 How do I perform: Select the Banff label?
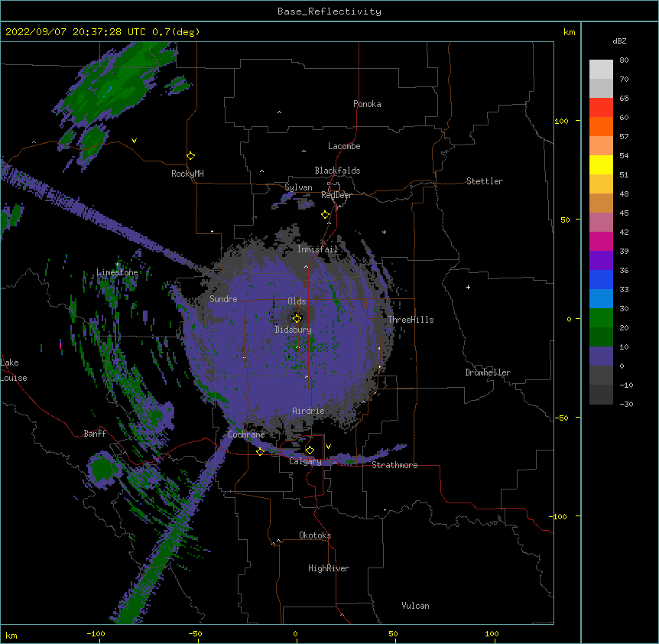[95, 434]
